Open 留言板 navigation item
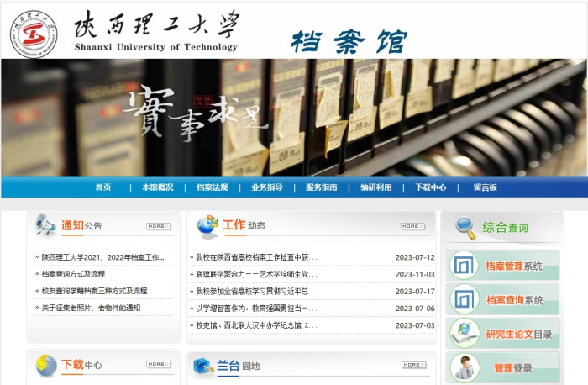 486,187
